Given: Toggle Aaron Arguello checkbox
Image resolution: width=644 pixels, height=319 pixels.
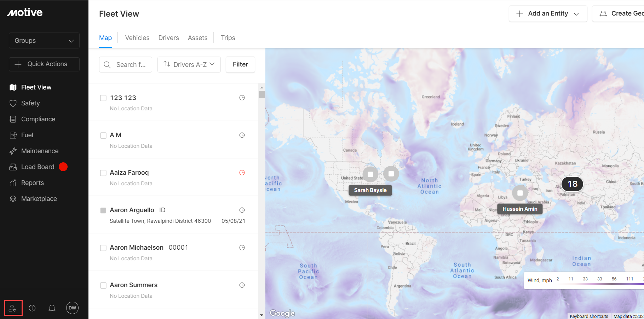Looking at the screenshot, I should [x=103, y=210].
